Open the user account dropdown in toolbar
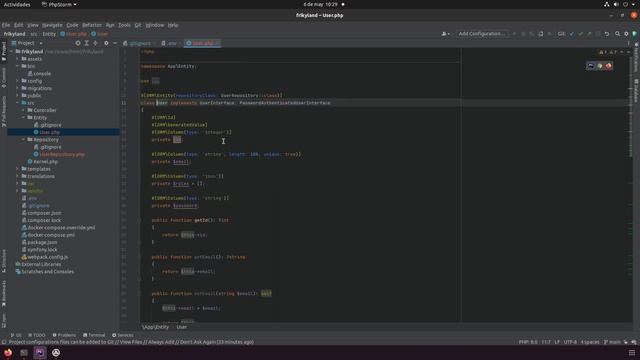The width and height of the screenshot is (640, 360). click(x=445, y=33)
